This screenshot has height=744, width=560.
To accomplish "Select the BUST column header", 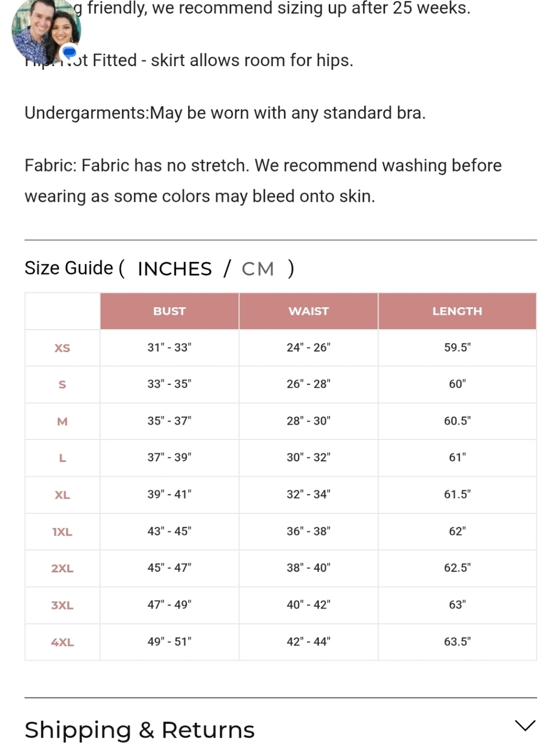I will click(169, 311).
